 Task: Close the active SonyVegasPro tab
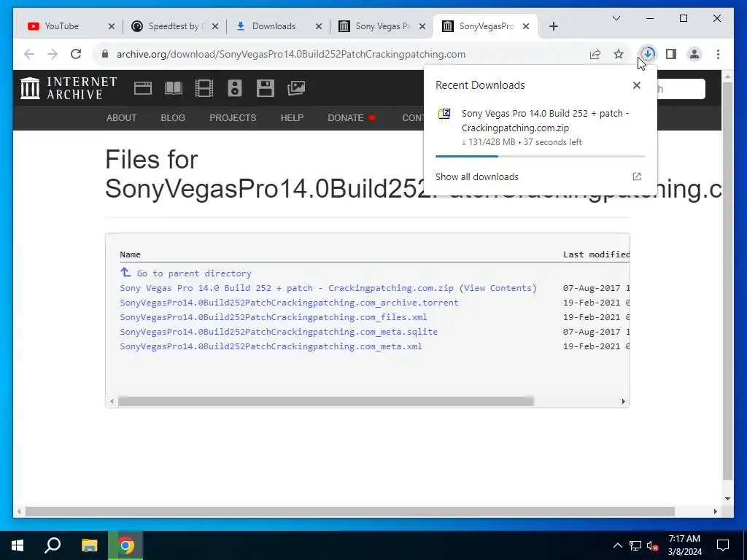[526, 26]
